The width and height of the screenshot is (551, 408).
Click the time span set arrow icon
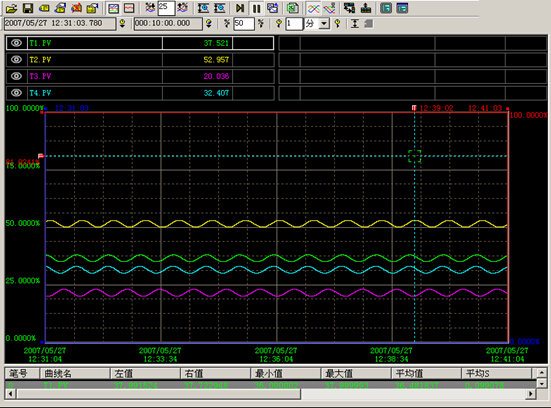209,24
